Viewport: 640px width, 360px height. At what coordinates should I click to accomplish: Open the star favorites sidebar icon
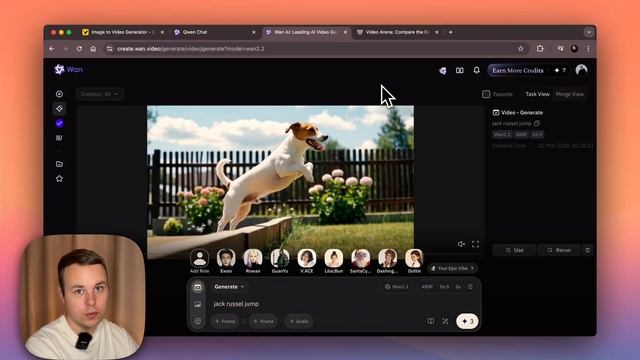(x=59, y=179)
